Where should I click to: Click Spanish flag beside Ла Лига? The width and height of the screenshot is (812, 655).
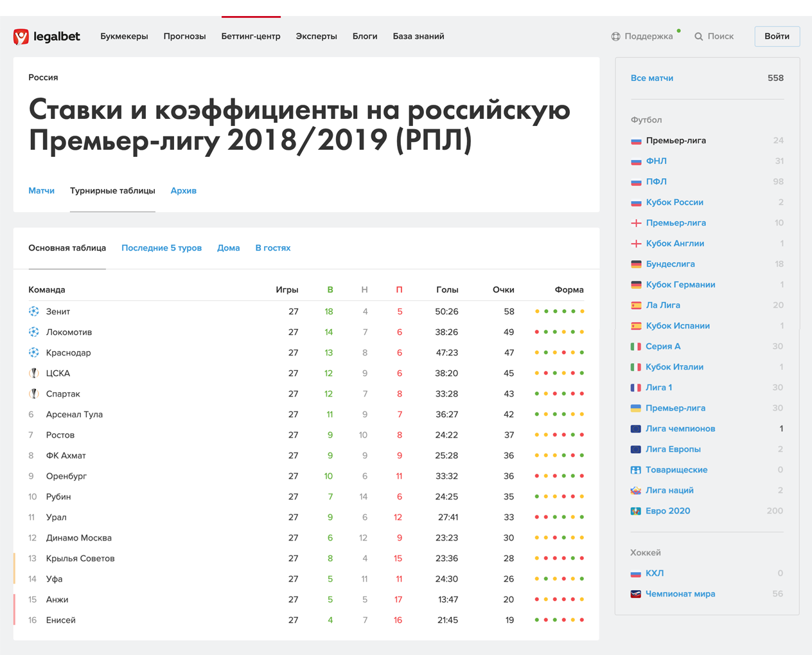[636, 305]
